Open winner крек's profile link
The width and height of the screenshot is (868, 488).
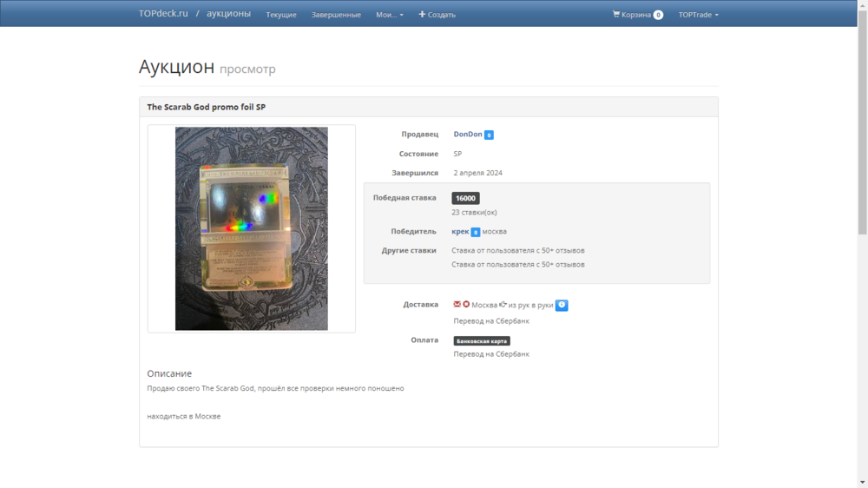[460, 232]
